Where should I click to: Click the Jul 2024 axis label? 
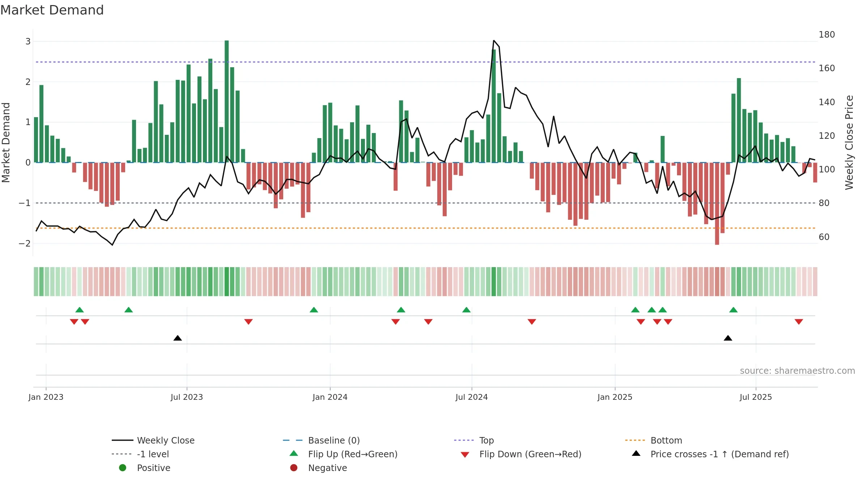click(472, 397)
